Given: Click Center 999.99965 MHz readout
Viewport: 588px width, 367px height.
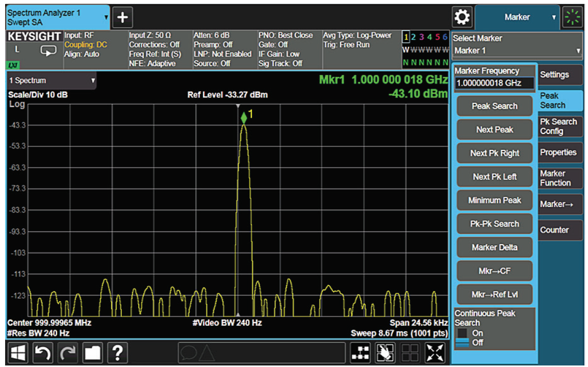Looking at the screenshot, I should point(49,323).
